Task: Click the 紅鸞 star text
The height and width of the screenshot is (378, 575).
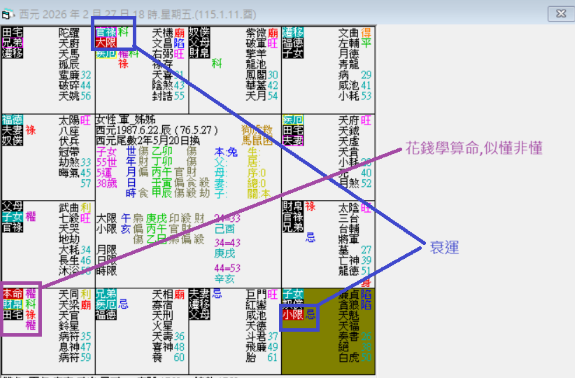Action: click(x=256, y=305)
